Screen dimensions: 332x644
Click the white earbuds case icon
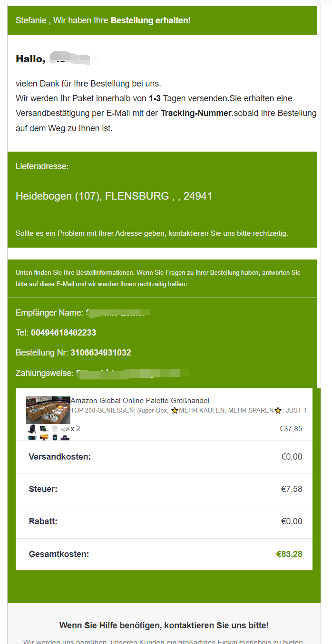tap(55, 429)
